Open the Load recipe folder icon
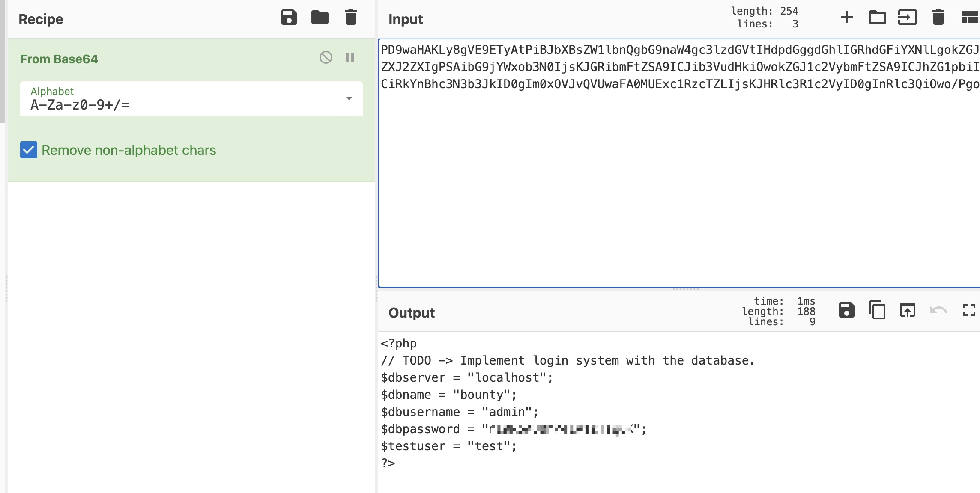The image size is (980, 493). click(x=320, y=18)
